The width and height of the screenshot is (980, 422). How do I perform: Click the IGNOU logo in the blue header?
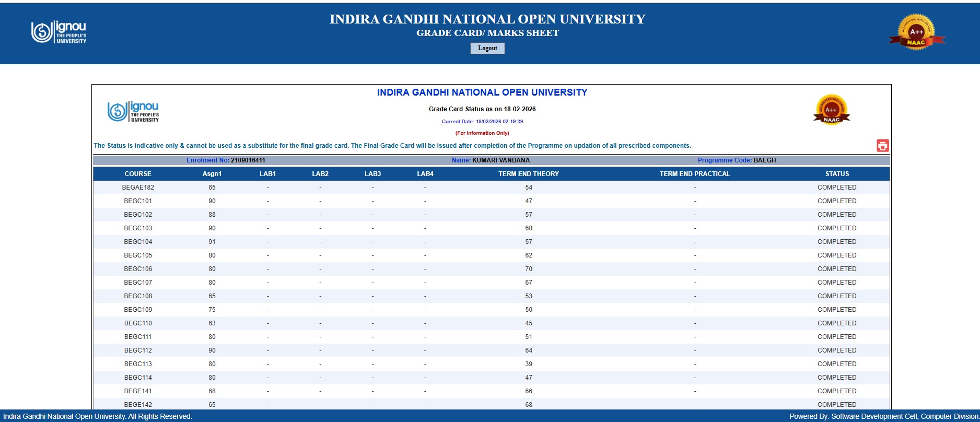click(x=59, y=32)
